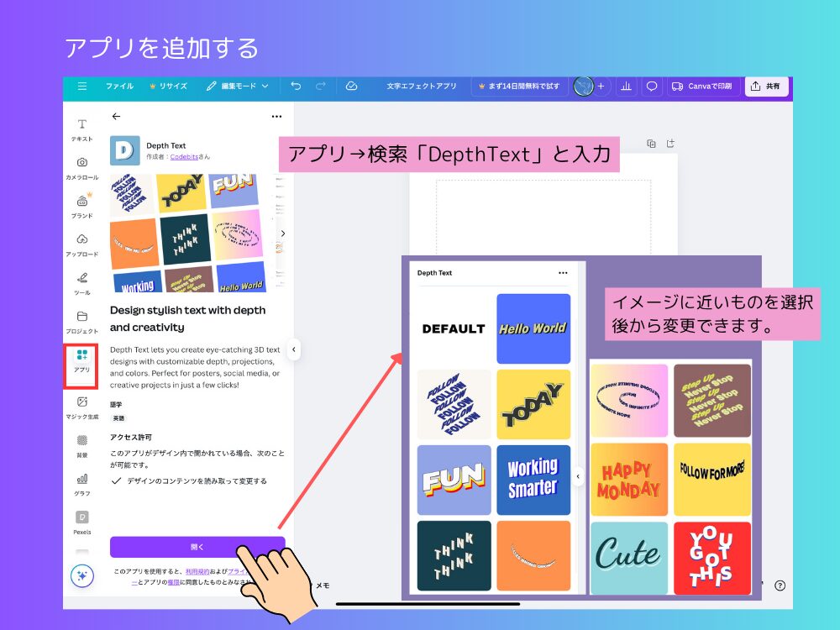The image size is (840, 630).
Task: Open the hamburger main menu
Action: click(x=81, y=87)
